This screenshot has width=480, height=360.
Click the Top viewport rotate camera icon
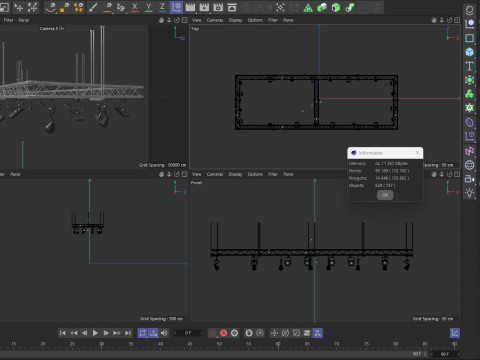pos(449,20)
